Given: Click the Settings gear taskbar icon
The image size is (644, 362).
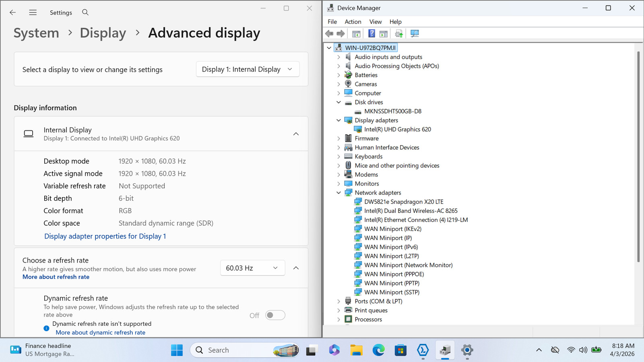Looking at the screenshot, I should [467, 350].
